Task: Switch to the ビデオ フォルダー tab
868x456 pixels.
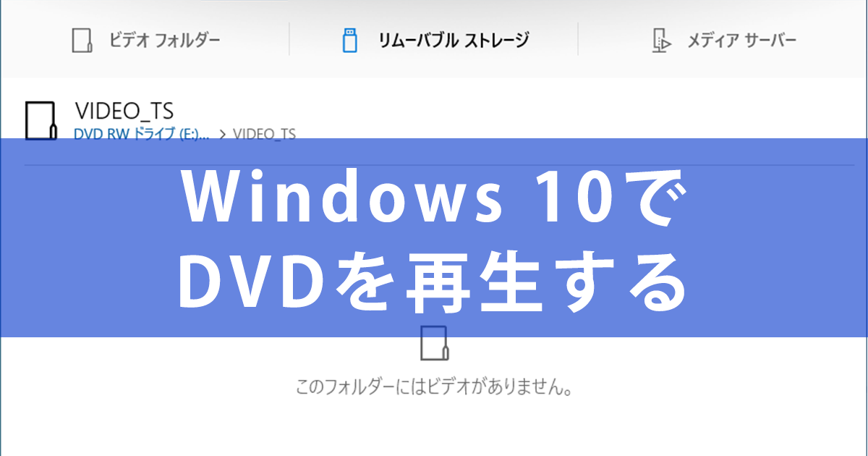Action: pos(164,41)
